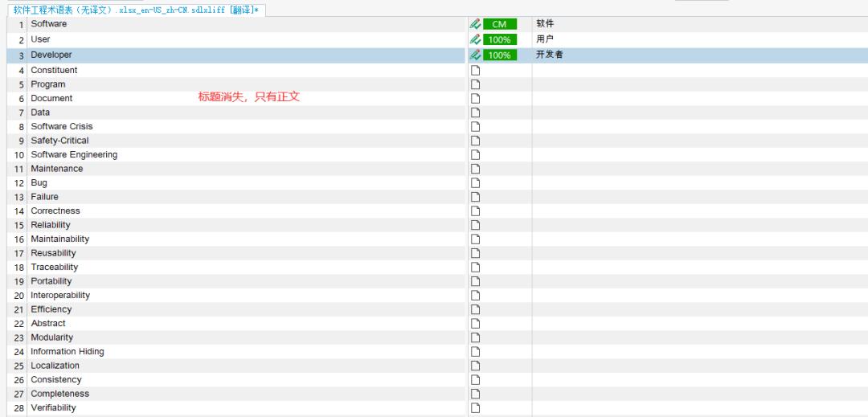Click untranslated status icon for Traceability segment
This screenshot has width=868, height=417.
pos(475,267)
